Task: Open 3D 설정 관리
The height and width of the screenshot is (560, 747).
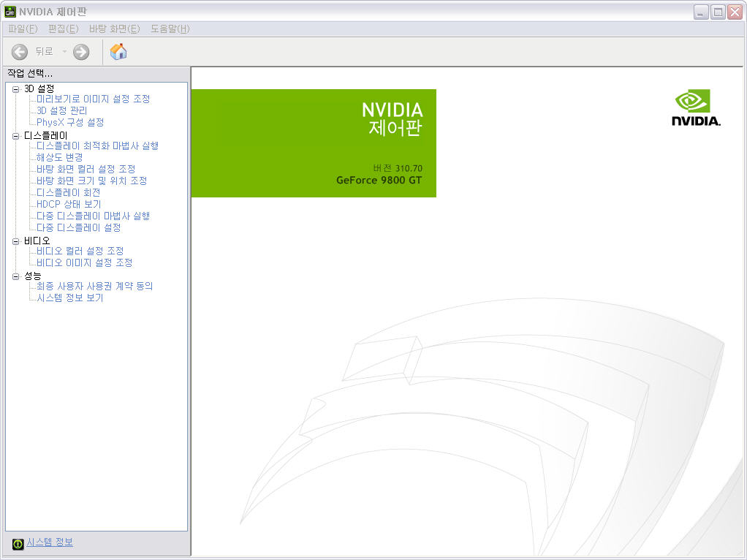Action: click(x=62, y=110)
